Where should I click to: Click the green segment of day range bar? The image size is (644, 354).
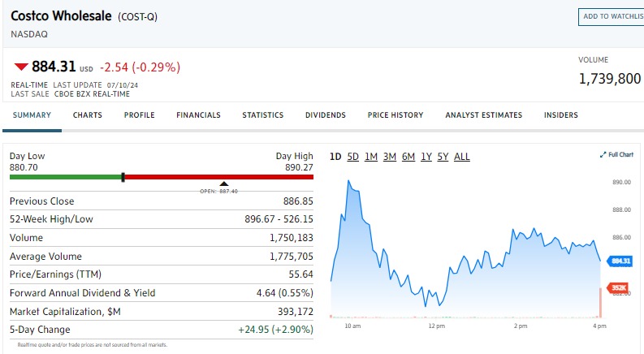click(65, 177)
